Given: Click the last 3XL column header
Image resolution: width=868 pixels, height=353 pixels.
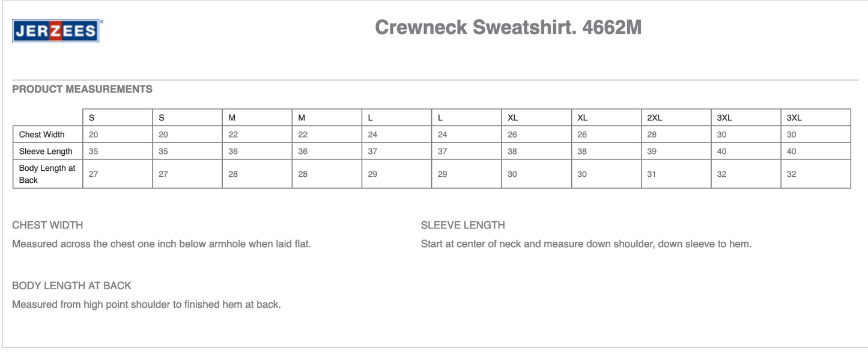Looking at the screenshot, I should [x=794, y=118].
